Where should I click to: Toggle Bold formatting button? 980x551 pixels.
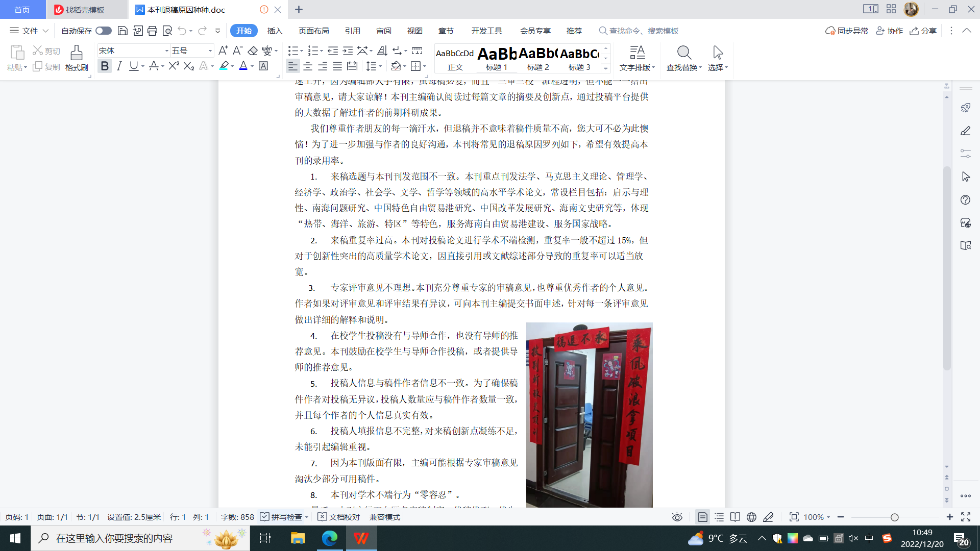[105, 66]
